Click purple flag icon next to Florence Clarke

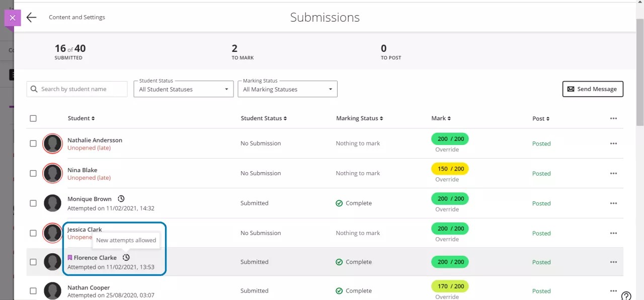coord(70,258)
